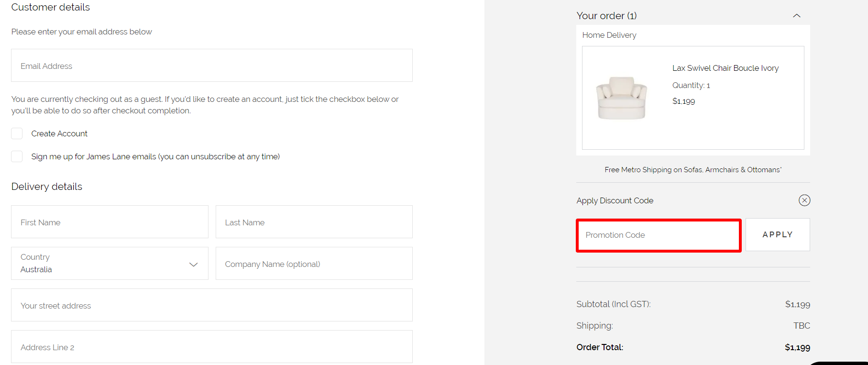Collapse the Your order summary section

[797, 15]
